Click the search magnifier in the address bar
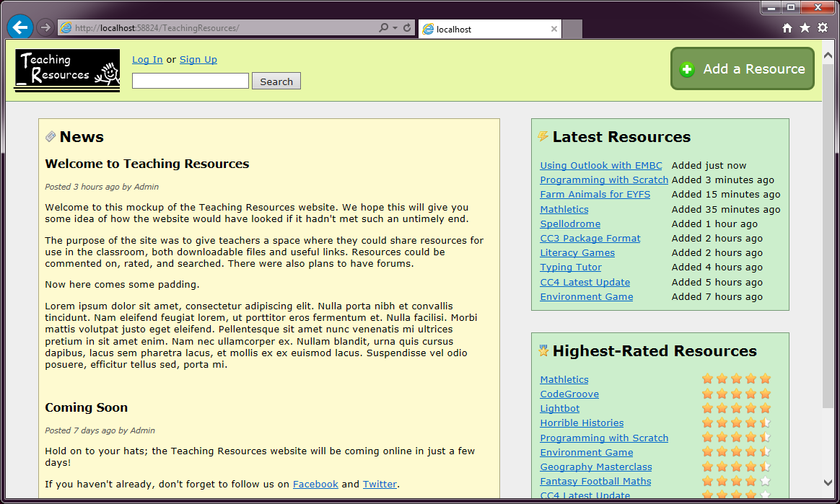 384,28
